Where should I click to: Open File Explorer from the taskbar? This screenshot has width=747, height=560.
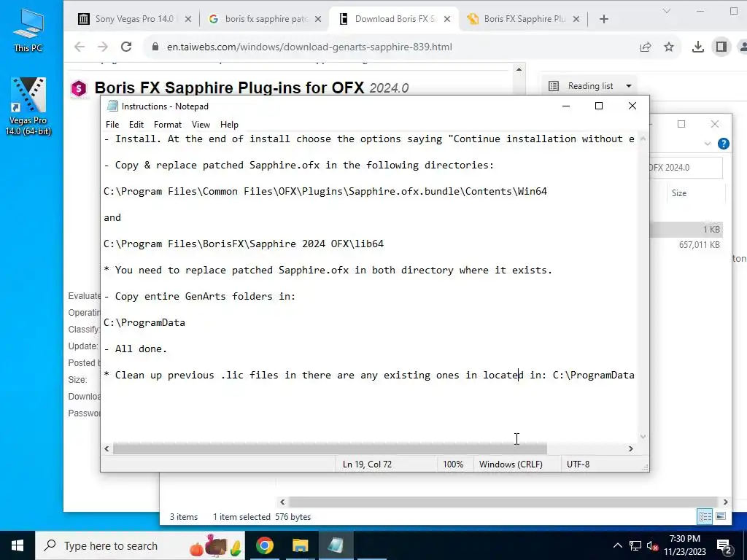[x=300, y=545]
